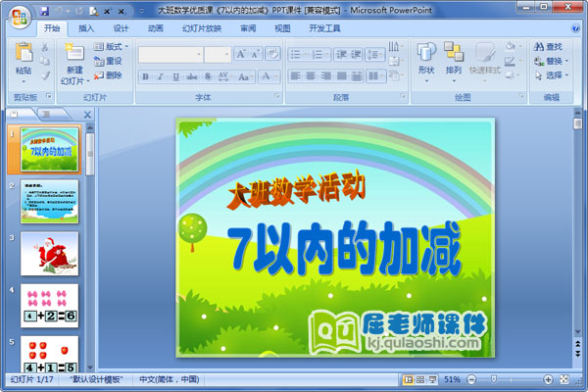The height and width of the screenshot is (392, 588).
Task: Decrease font size with the shrink-font icon
Action: (x=256, y=54)
